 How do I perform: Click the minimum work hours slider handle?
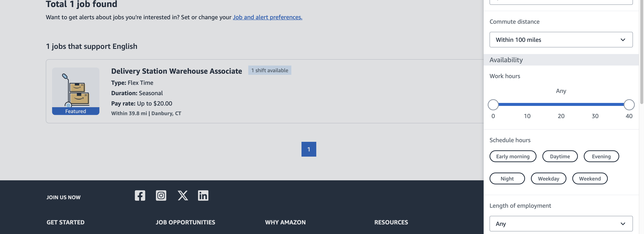(x=493, y=105)
